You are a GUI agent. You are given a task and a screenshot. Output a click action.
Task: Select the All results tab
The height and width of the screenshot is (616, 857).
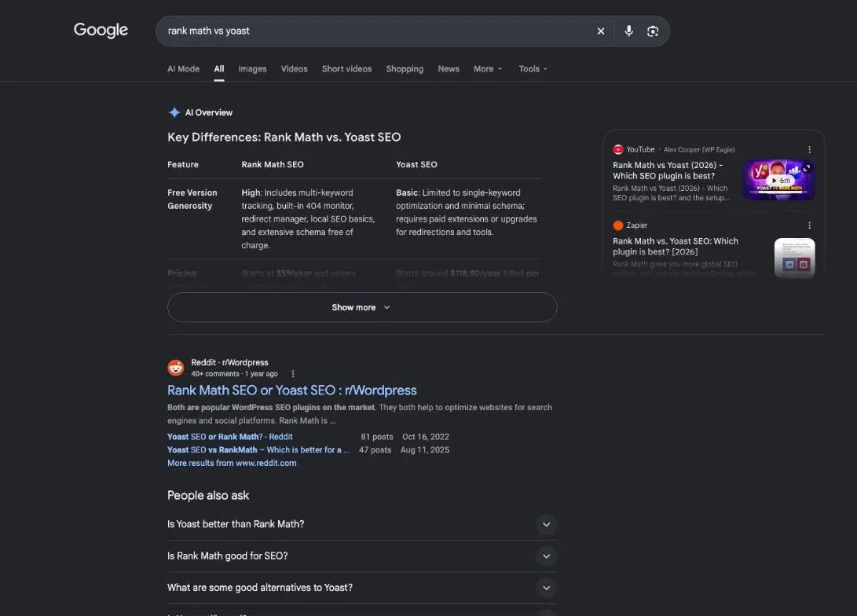219,69
